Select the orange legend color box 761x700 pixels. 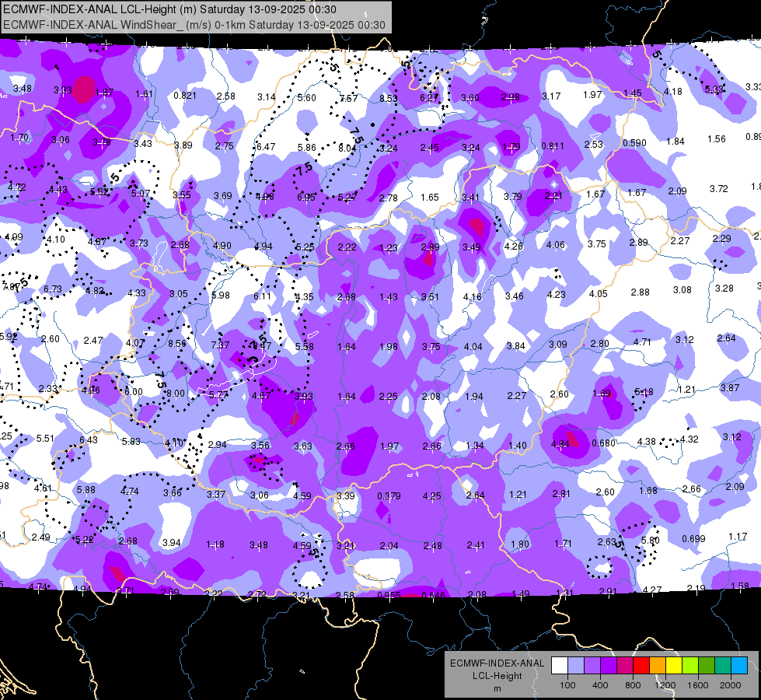658,666
